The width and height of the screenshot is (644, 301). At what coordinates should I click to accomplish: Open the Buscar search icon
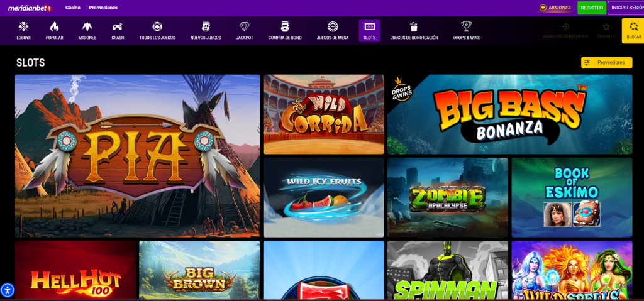(633, 27)
